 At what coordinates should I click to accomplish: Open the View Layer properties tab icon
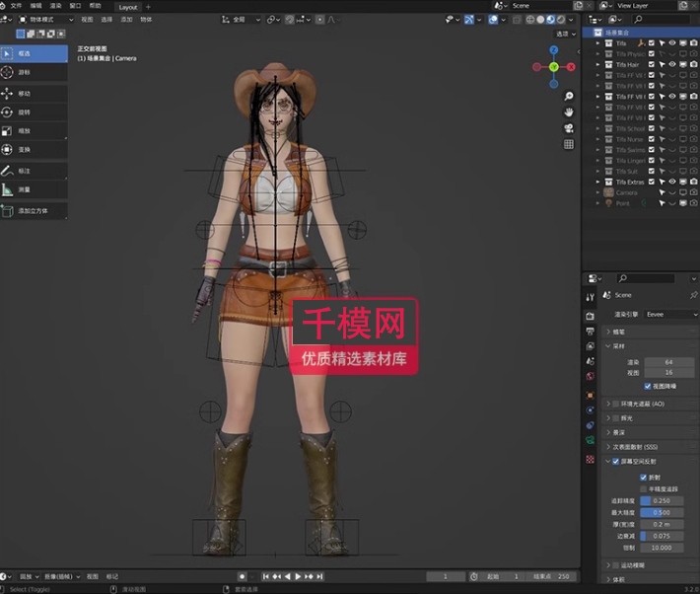(591, 346)
